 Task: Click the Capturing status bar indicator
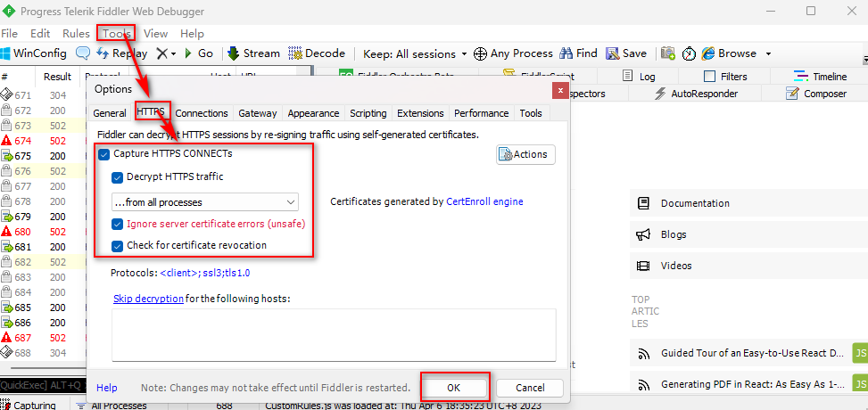click(29, 405)
